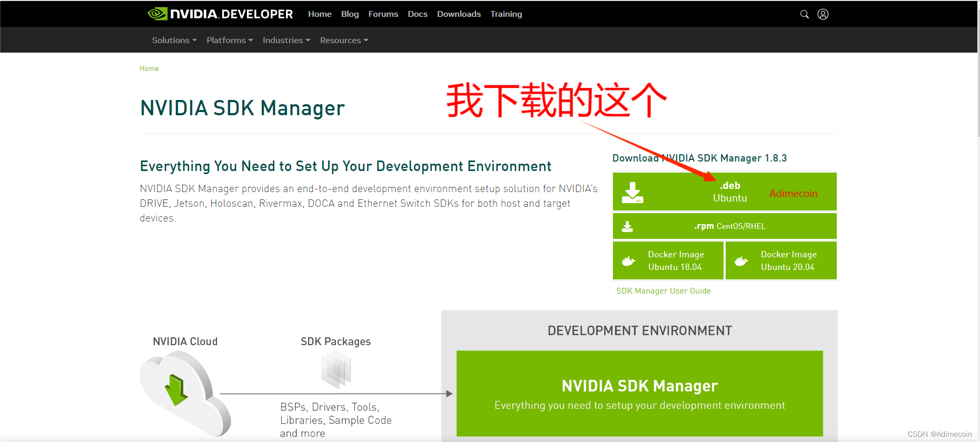Open the Blog menu item
This screenshot has height=442, width=980.
[350, 14]
